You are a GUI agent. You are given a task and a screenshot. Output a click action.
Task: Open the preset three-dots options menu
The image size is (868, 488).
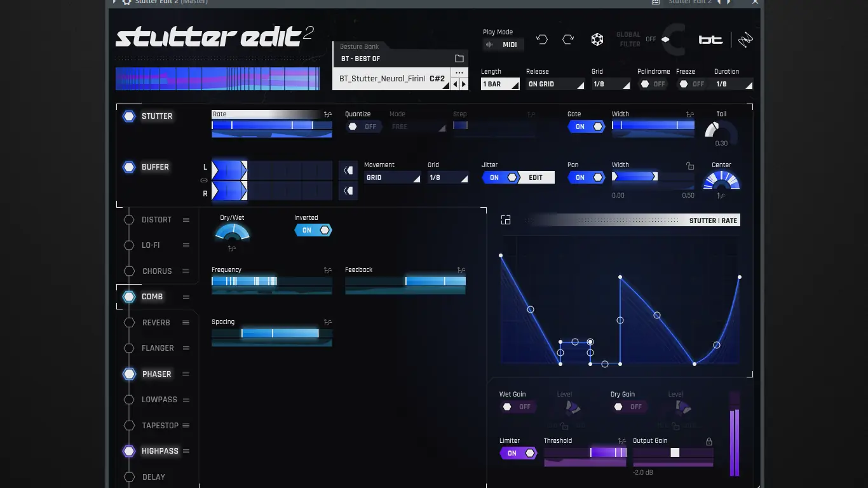pos(459,72)
